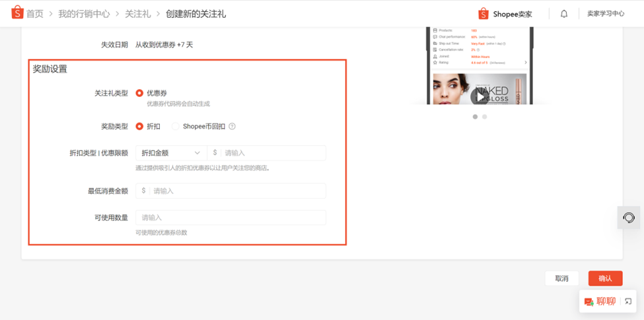Image resolution: width=644 pixels, height=320 pixels.
Task: Open 卖家学习中心 link
Action: point(605,14)
